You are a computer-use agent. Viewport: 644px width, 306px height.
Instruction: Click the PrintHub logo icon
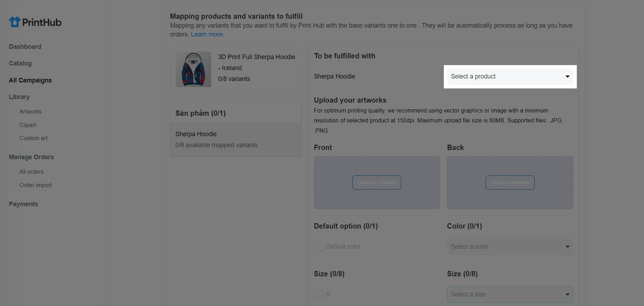[x=14, y=22]
